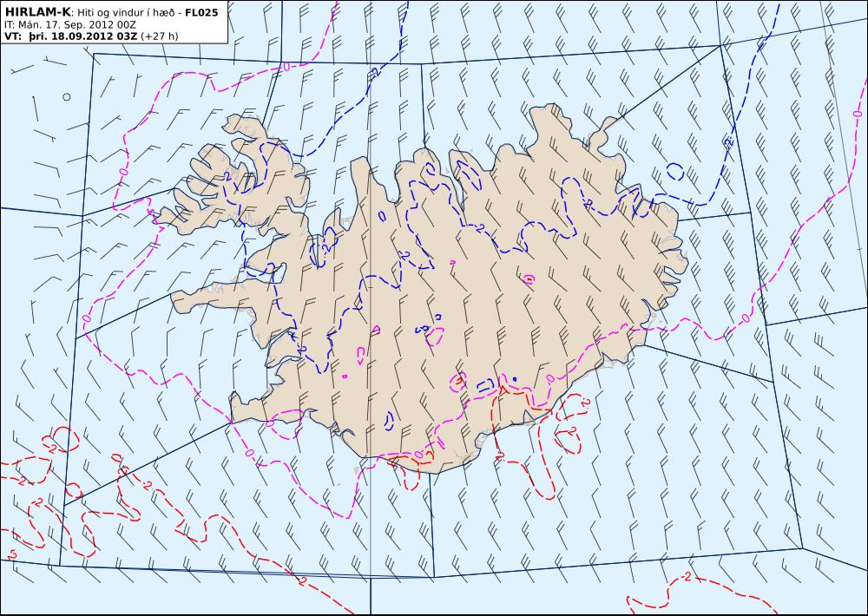The height and width of the screenshot is (616, 868).
Task: Click the valid time 'þri. 18.09.2012 03Z'
Action: click(x=82, y=36)
